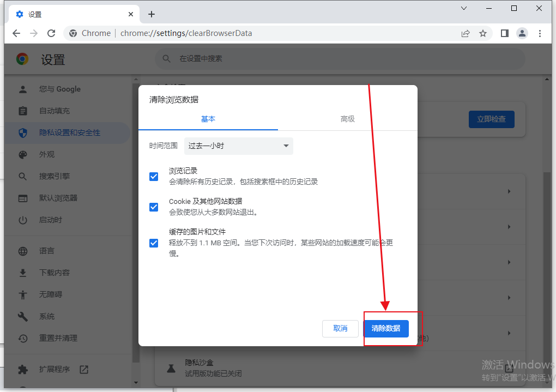The image size is (556, 392).
Task: Switch to the 基本 tab
Action: point(208,119)
